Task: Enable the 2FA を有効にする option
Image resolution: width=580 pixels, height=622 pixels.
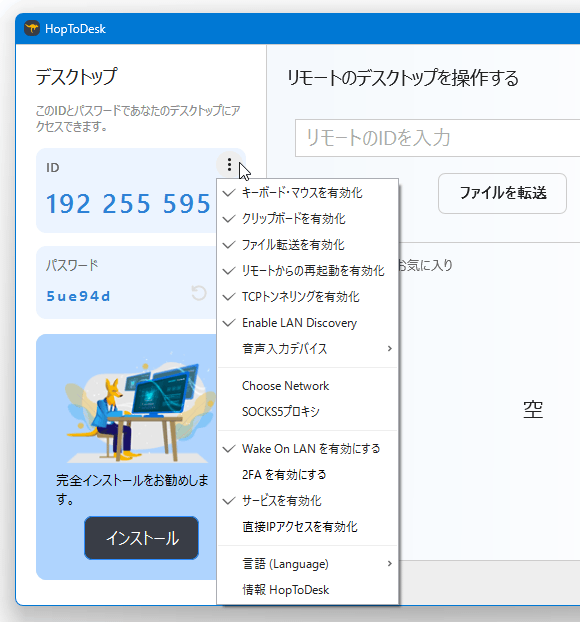Action: (307, 474)
